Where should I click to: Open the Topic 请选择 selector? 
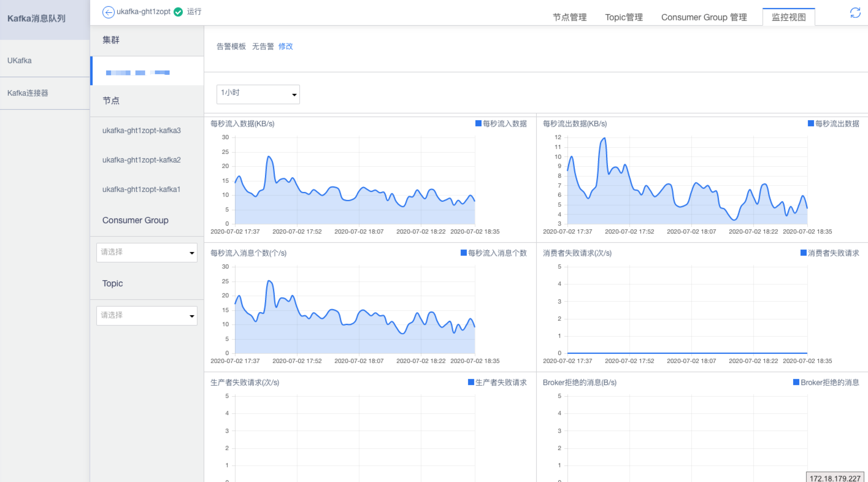coord(147,315)
